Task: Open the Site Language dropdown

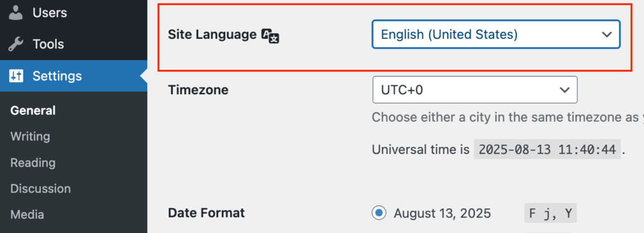Action: click(496, 35)
